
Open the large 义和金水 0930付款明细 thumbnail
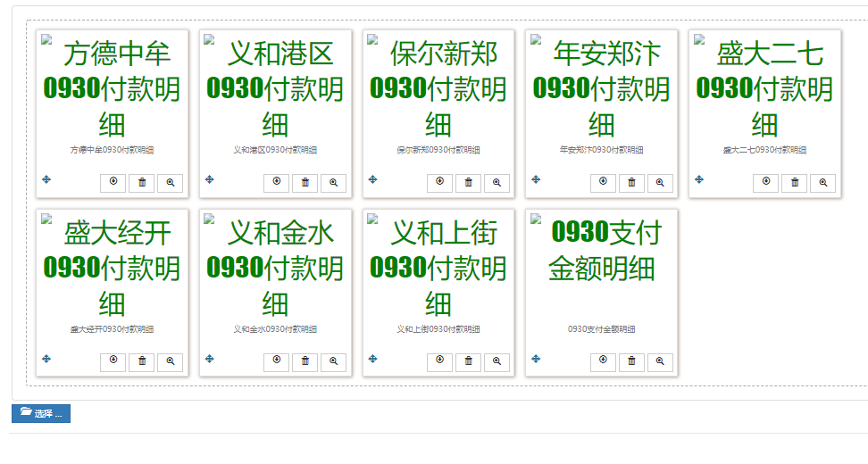(x=275, y=268)
